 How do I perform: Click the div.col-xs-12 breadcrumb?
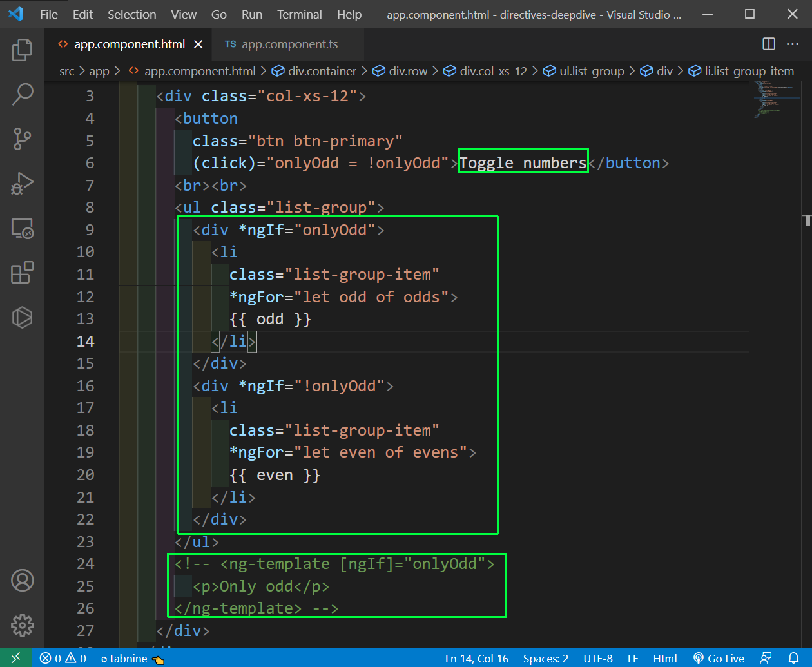[x=485, y=71]
